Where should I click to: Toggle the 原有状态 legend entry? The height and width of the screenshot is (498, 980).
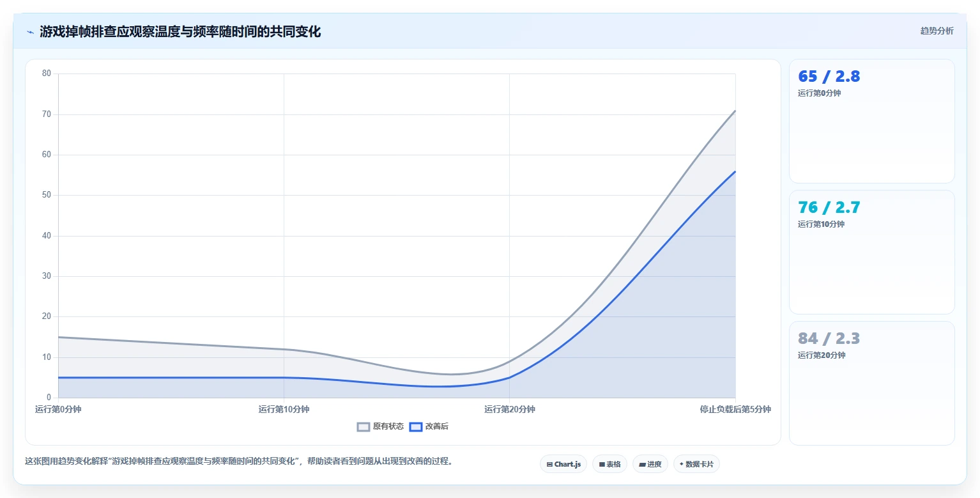point(380,426)
